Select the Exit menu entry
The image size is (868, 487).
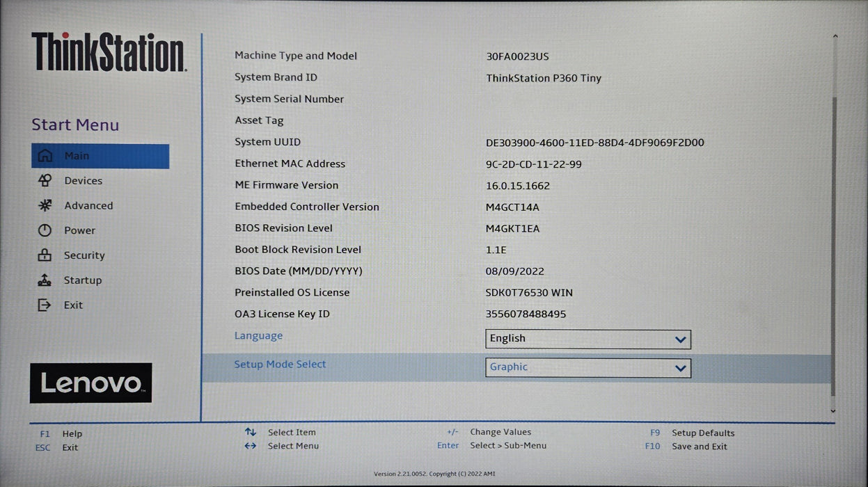[73, 305]
